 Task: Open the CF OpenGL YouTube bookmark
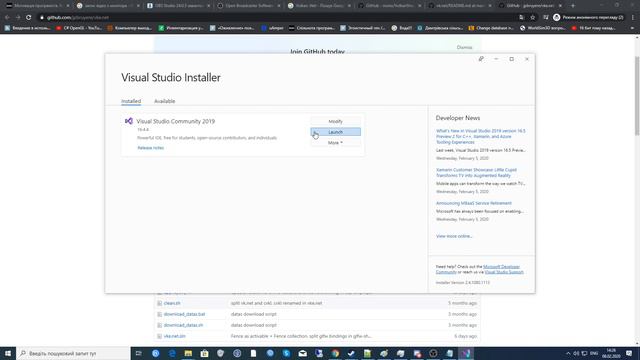click(x=79, y=28)
